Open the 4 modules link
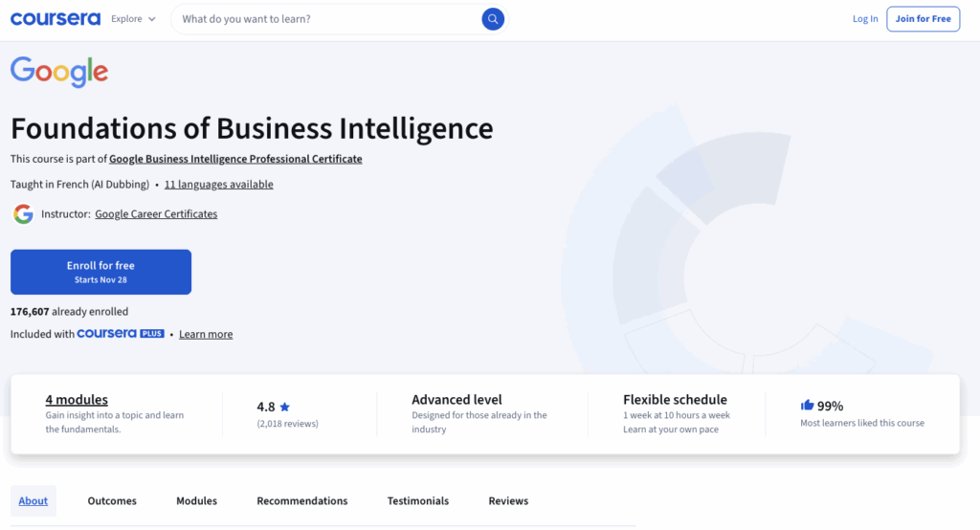The height and width of the screenshot is (530, 980). tap(77, 399)
